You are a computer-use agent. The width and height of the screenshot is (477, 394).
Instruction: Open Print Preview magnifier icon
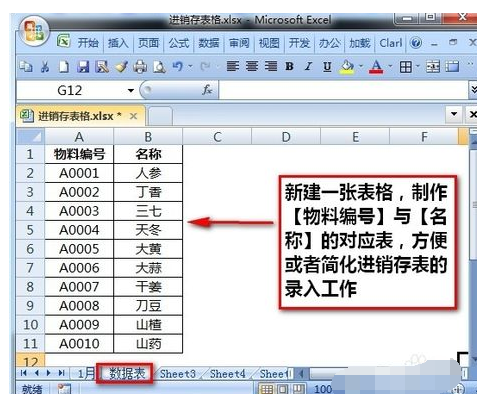(x=159, y=67)
